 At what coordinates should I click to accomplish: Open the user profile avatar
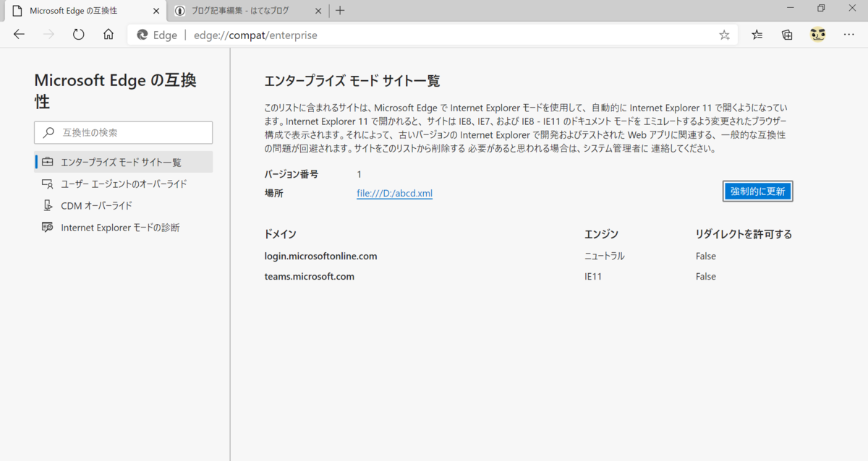coord(817,35)
